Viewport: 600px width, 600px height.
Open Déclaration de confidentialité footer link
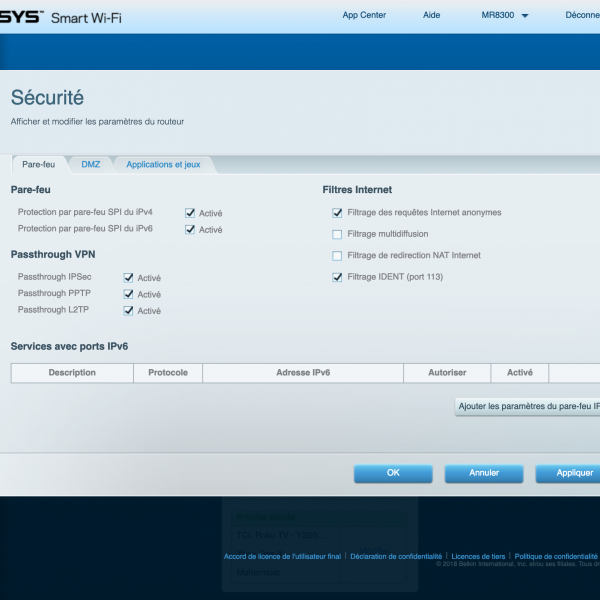click(396, 556)
